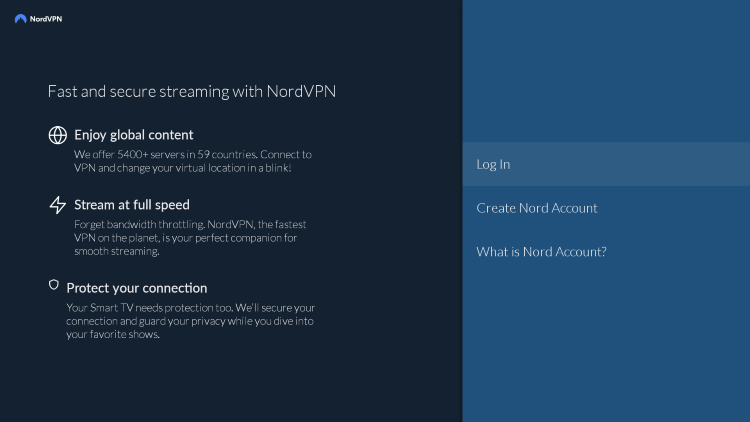Click the NordVPN mountain logo icon
Image resolution: width=750 pixels, height=422 pixels.
tap(21, 19)
